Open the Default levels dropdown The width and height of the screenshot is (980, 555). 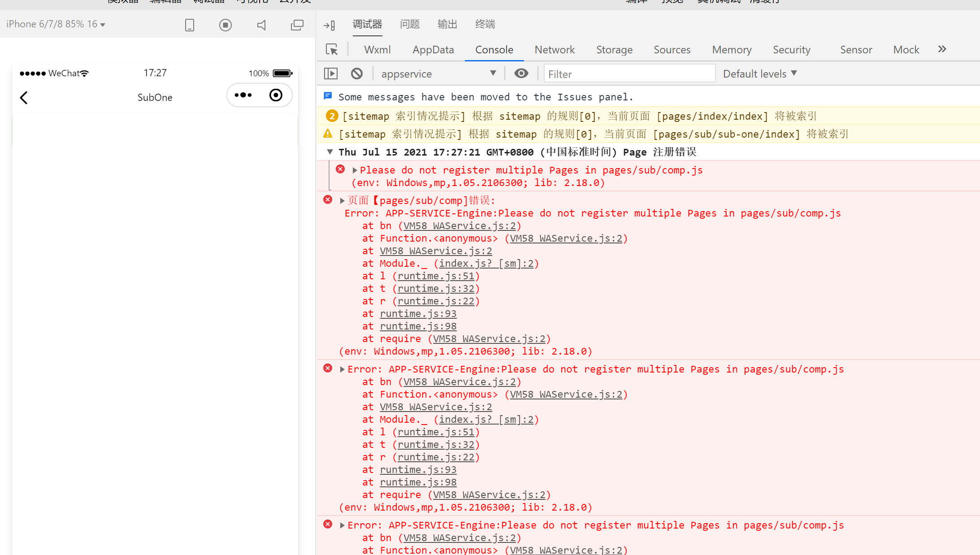760,74
